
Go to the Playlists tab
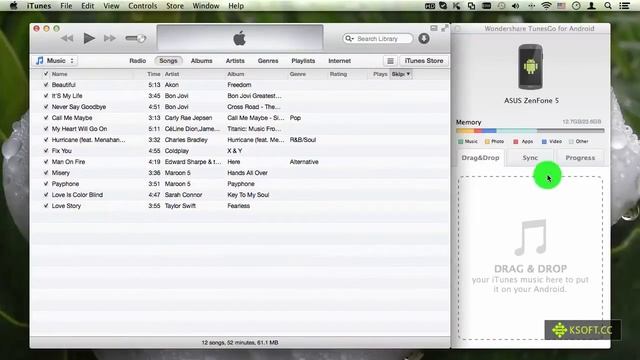pyautogui.click(x=303, y=61)
